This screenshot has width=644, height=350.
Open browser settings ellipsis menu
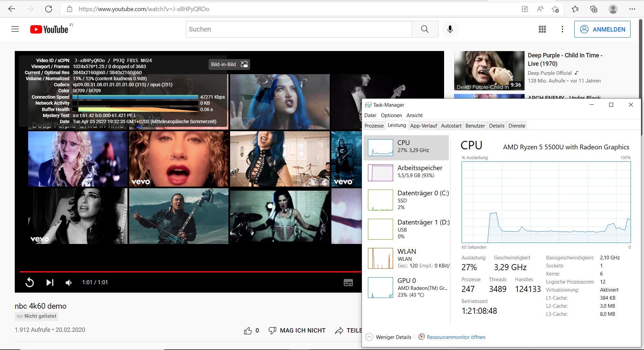(x=632, y=9)
